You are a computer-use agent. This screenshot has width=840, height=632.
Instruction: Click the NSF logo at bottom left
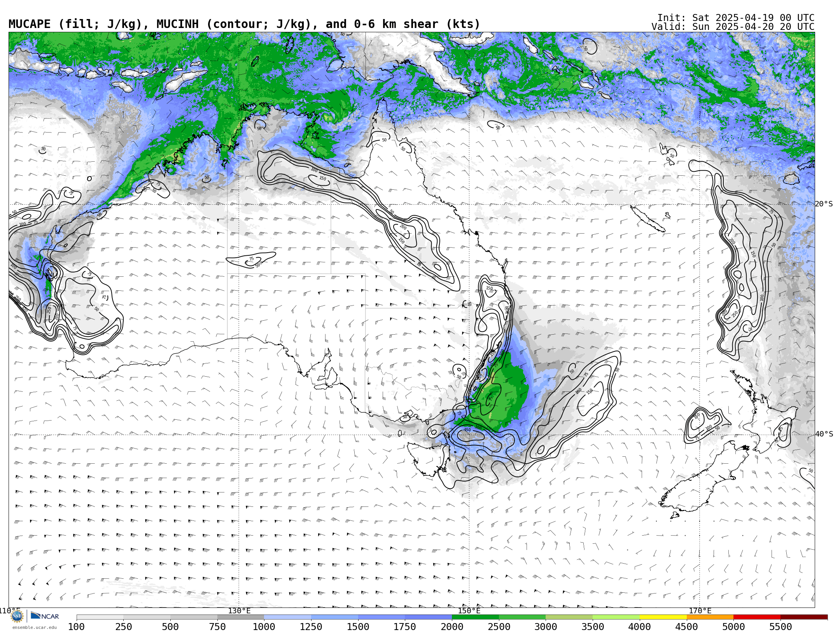tap(17, 616)
